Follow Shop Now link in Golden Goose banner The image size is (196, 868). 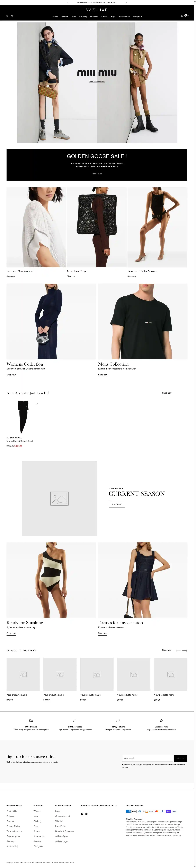coord(97,173)
